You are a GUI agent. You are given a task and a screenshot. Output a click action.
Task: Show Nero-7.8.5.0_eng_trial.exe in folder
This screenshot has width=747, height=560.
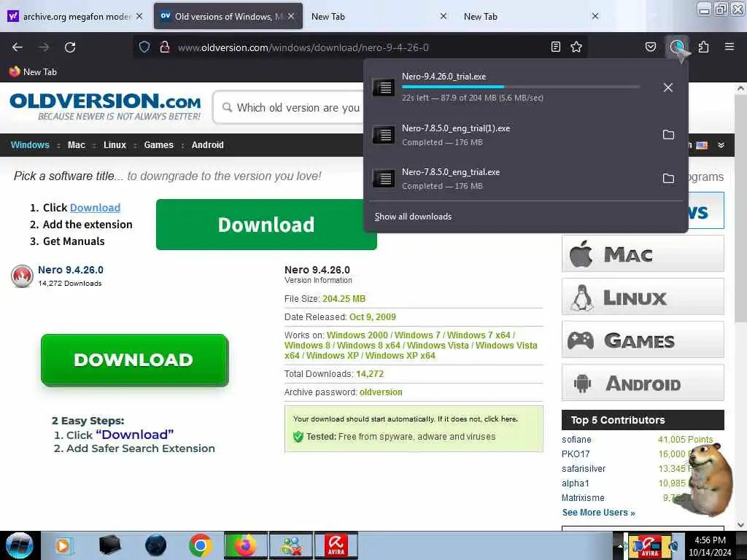(668, 179)
